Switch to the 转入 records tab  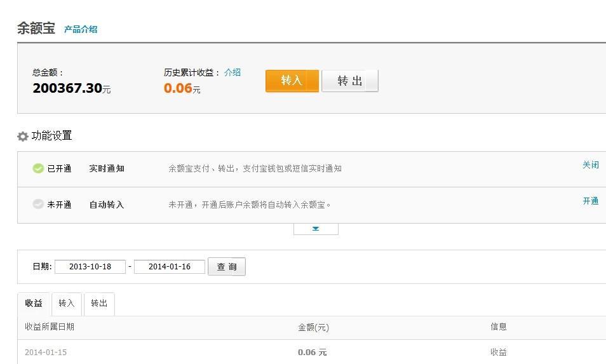[x=67, y=304]
